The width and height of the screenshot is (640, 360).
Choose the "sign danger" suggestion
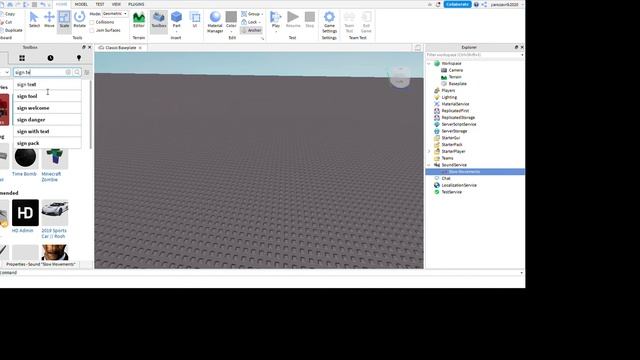click(x=47, y=120)
